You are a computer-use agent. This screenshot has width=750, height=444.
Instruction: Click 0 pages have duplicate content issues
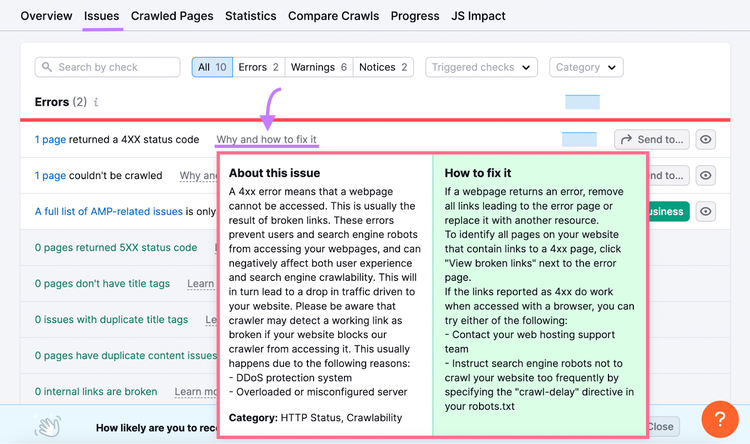point(126,355)
